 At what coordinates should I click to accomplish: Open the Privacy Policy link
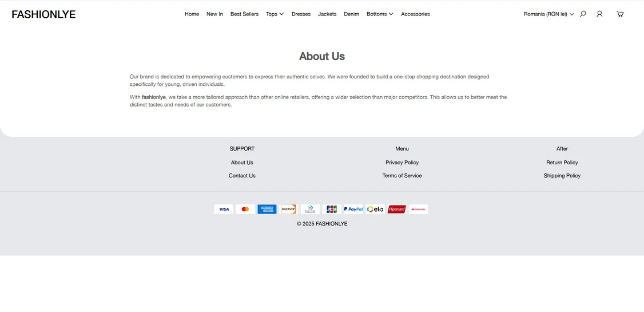[402, 163]
